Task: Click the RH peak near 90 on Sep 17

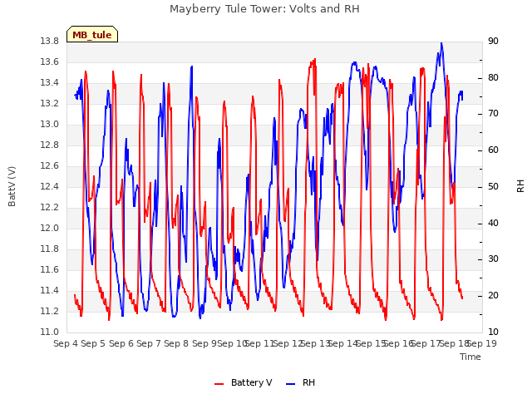Action: (x=441, y=43)
